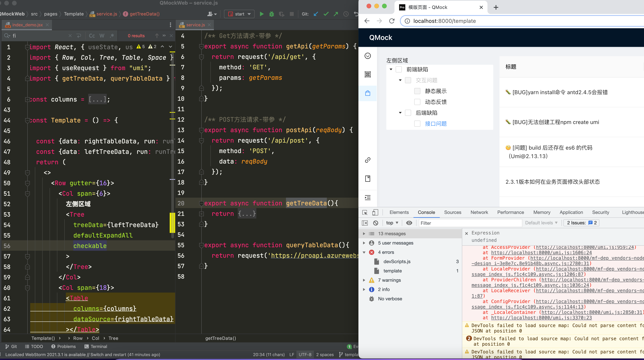Click the Git update project arrow icon

316,14
